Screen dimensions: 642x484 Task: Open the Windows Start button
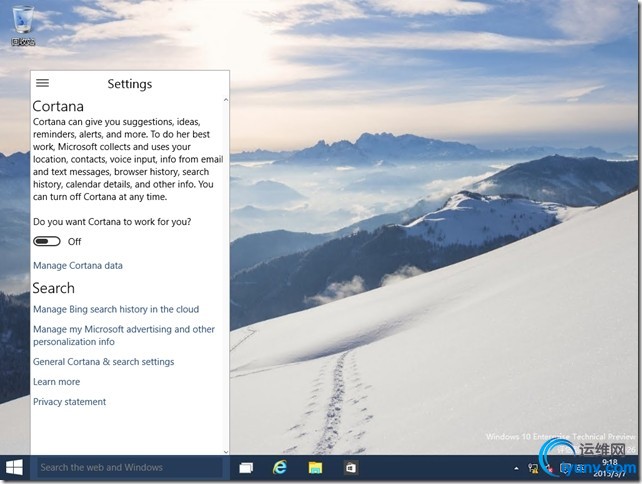[15, 467]
